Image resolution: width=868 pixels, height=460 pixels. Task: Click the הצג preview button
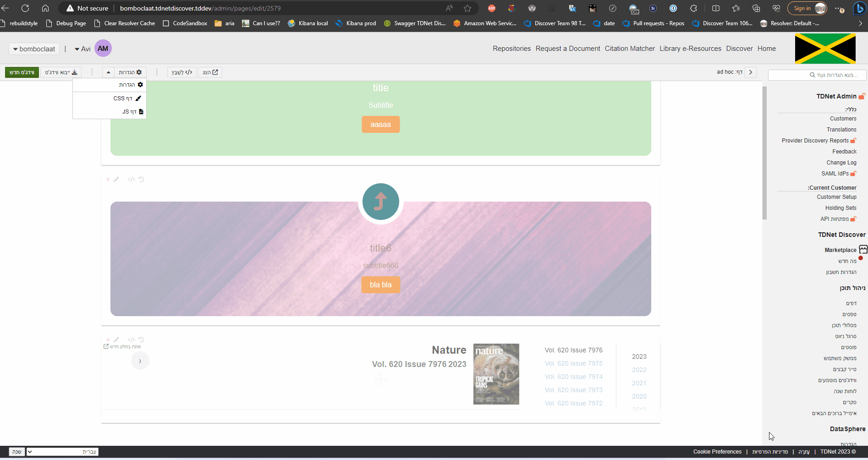point(210,72)
